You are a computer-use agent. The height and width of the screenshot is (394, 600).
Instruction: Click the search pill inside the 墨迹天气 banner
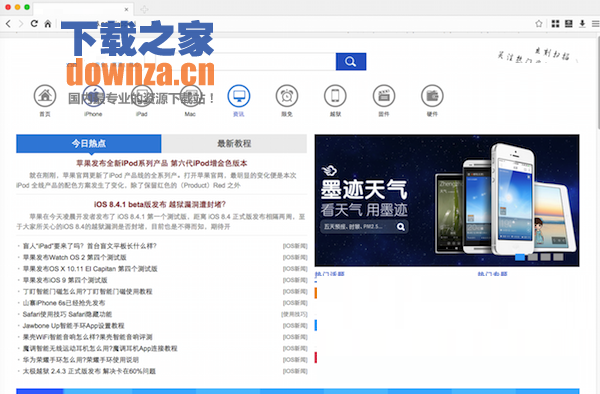[364, 226]
